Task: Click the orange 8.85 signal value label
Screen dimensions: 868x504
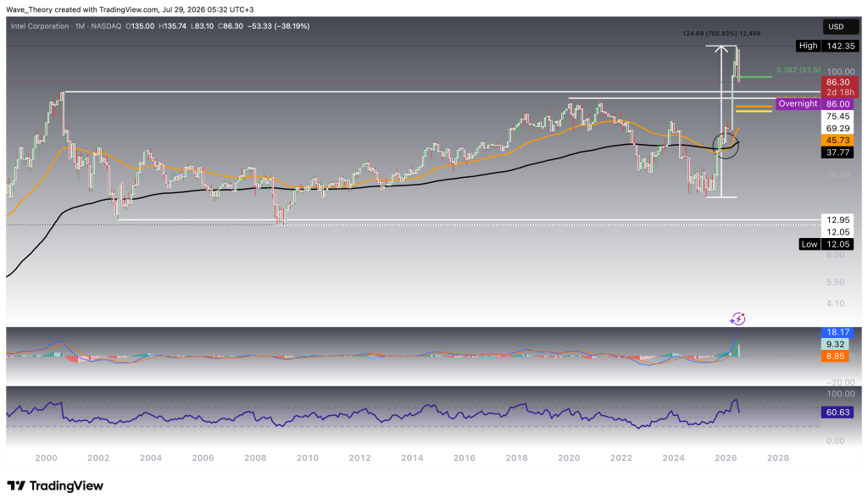Action: pos(835,357)
